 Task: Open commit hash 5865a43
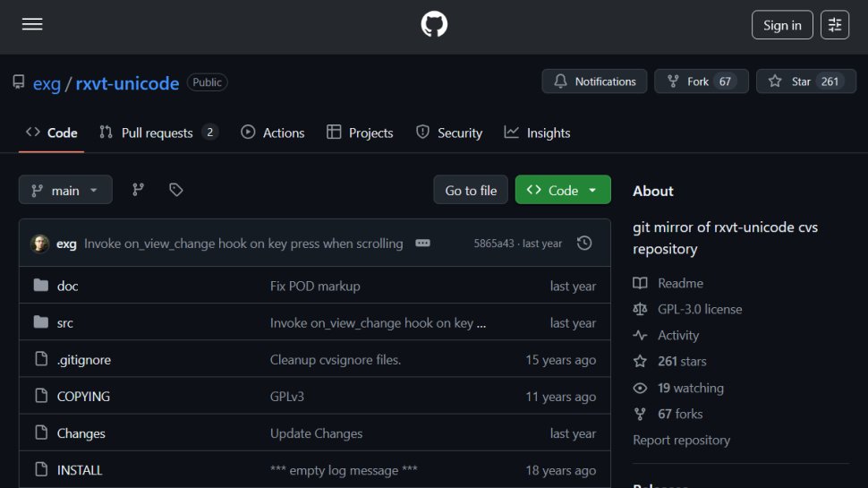click(494, 244)
